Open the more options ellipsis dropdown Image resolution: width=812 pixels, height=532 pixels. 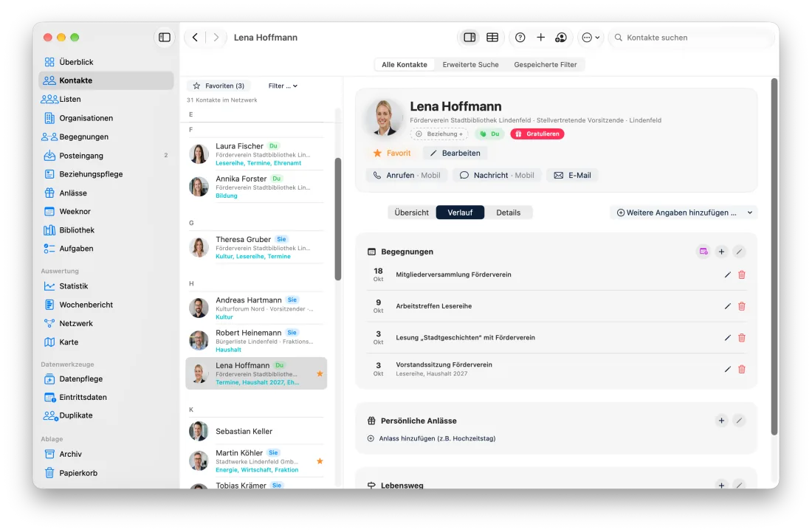[591, 37]
